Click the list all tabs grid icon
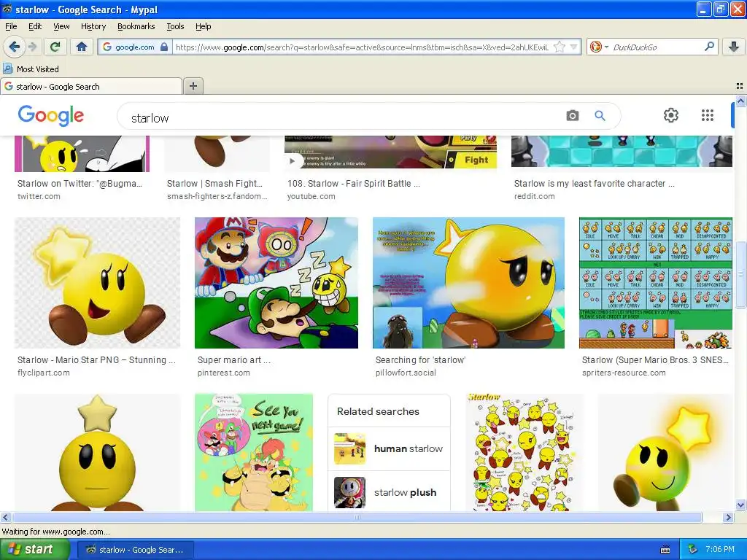747x560 pixels. 740,86
